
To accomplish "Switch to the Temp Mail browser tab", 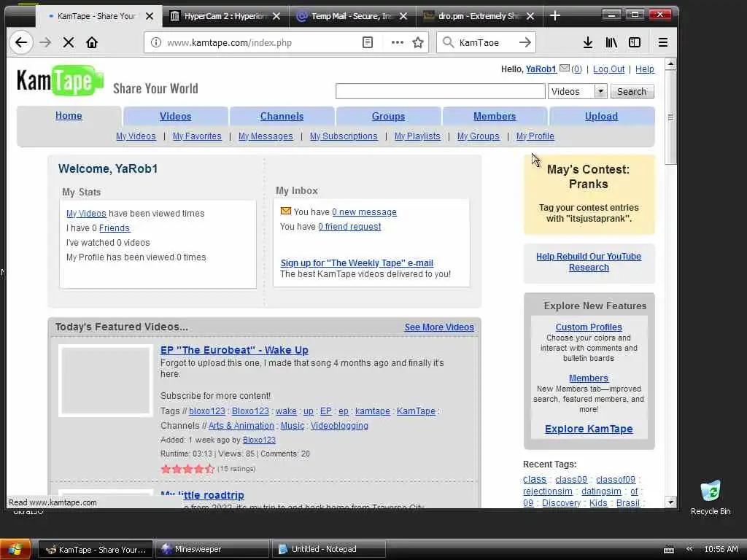I will pyautogui.click(x=352, y=16).
